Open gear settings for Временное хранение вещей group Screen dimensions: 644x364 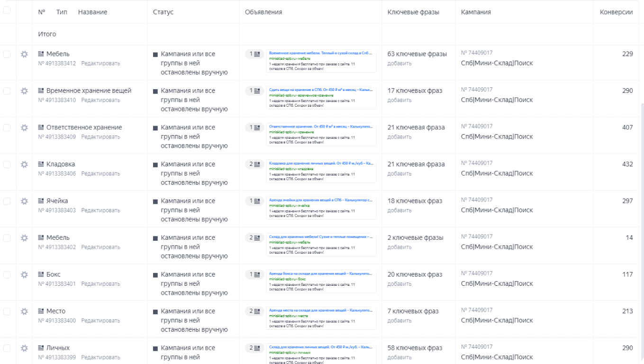point(24,91)
